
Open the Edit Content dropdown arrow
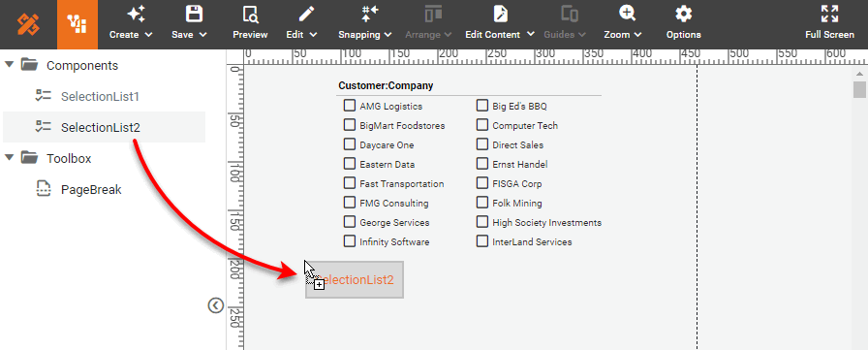(530, 34)
